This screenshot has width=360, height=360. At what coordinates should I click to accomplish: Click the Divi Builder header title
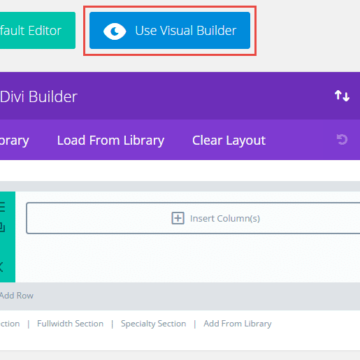click(x=39, y=97)
